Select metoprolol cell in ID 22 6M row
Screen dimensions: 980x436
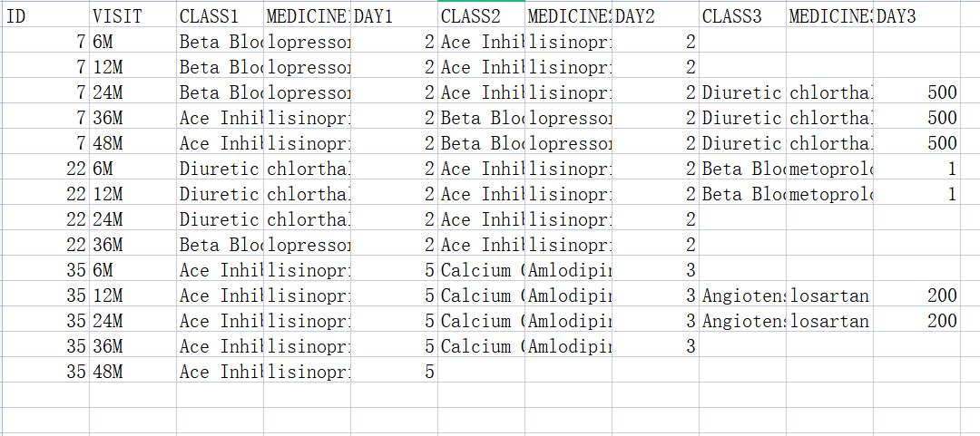tap(829, 169)
